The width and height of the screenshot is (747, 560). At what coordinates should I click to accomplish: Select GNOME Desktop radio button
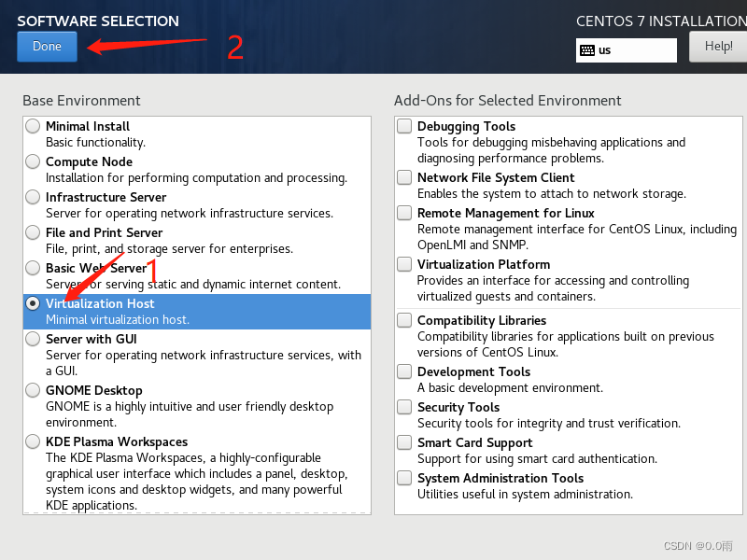click(x=33, y=390)
